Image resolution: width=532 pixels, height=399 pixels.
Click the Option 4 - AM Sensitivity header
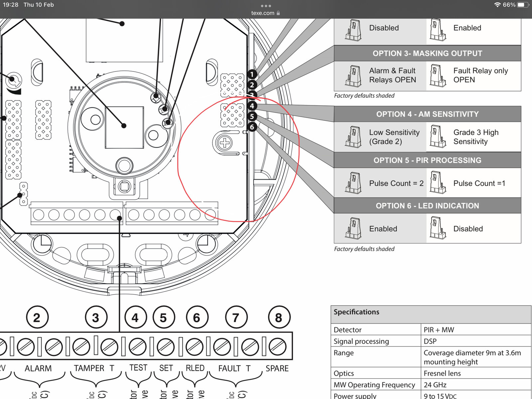(x=427, y=114)
